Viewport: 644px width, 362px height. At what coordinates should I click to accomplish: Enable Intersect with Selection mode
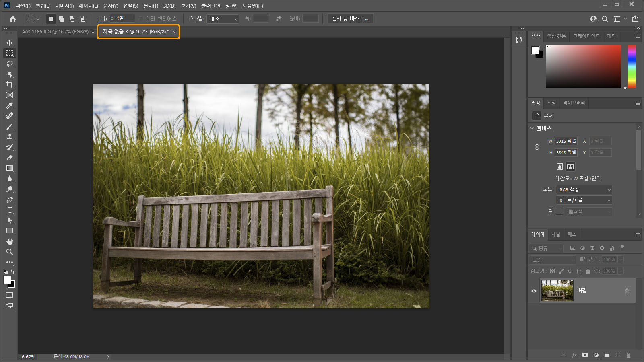pos(82,19)
